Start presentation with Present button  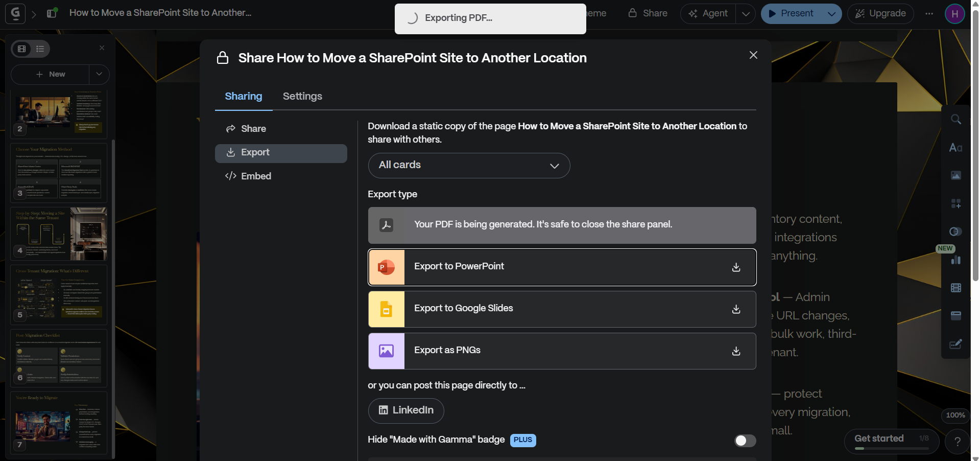pos(791,14)
